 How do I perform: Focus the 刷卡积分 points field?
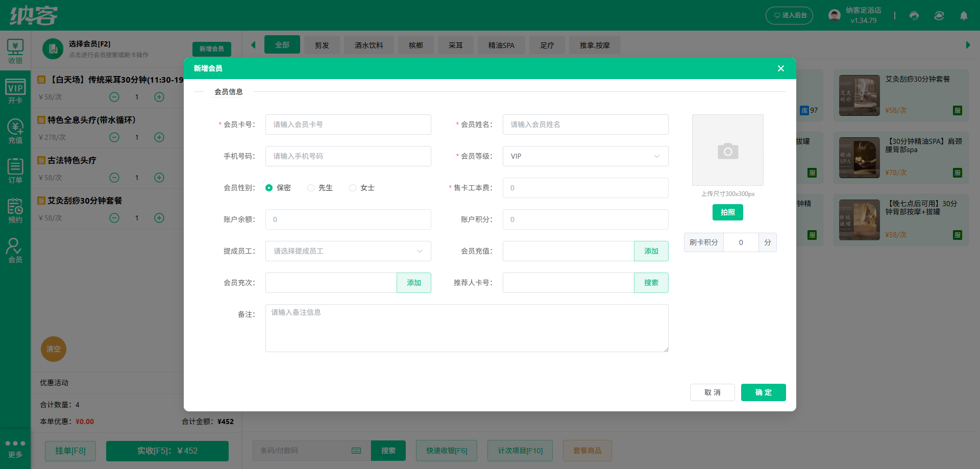pos(741,242)
